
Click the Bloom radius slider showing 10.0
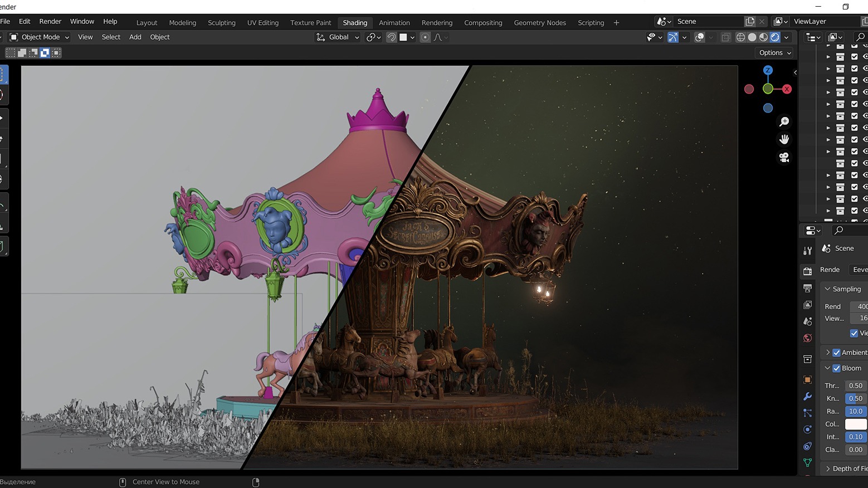[x=856, y=411]
